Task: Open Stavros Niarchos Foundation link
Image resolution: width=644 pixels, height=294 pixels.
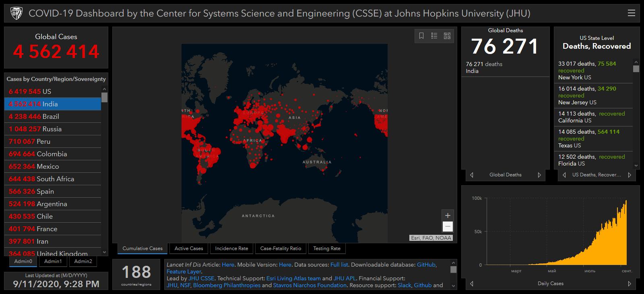Action: pos(310,285)
